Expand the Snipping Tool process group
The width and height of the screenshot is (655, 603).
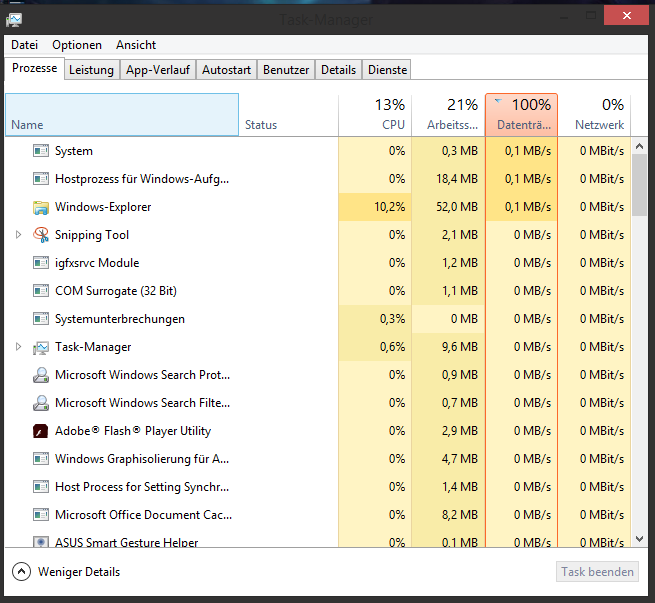click(18, 235)
